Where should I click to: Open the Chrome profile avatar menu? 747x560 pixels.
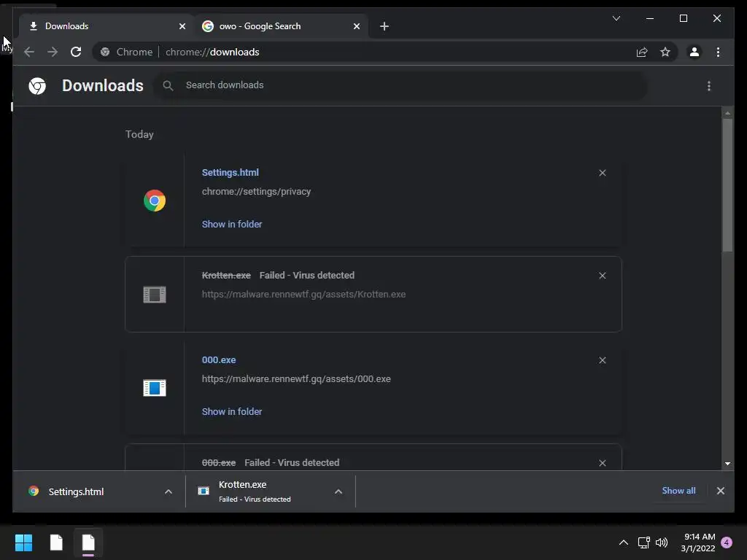pyautogui.click(x=694, y=52)
